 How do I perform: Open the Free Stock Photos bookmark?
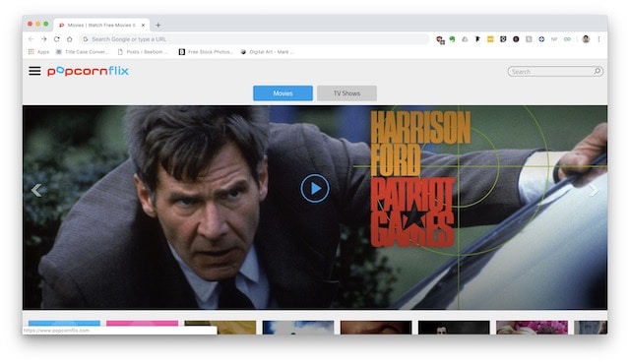(x=206, y=52)
